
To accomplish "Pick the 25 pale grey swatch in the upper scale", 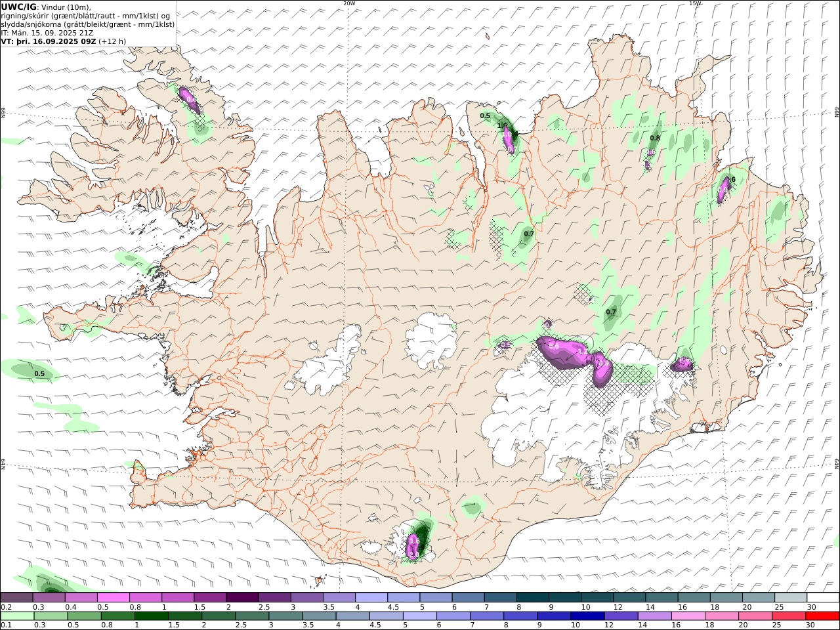I will (790, 598).
